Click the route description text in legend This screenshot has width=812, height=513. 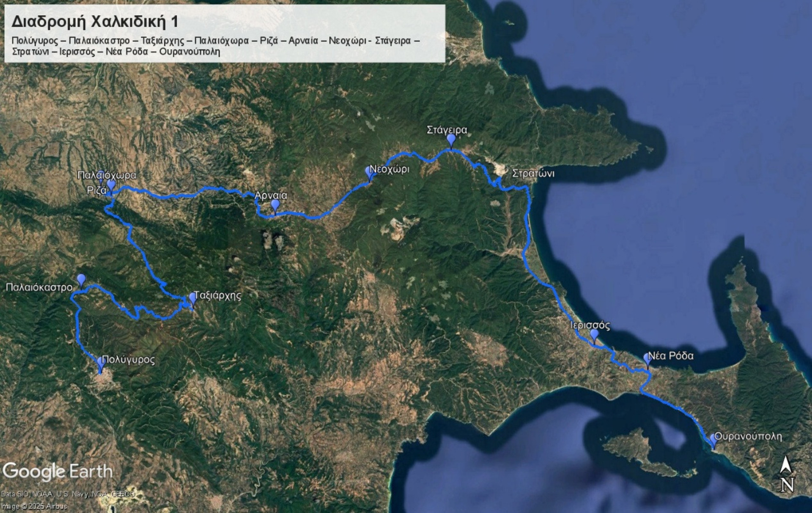coord(216,46)
